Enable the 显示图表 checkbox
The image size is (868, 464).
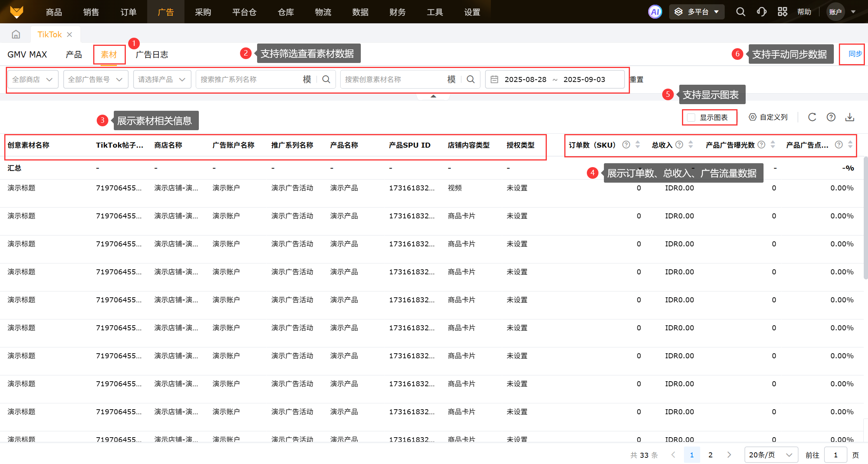pos(691,117)
